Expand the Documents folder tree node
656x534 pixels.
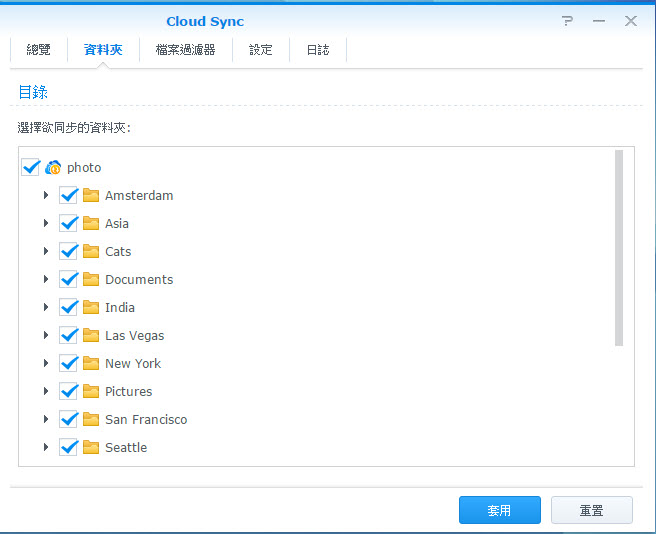coord(46,280)
